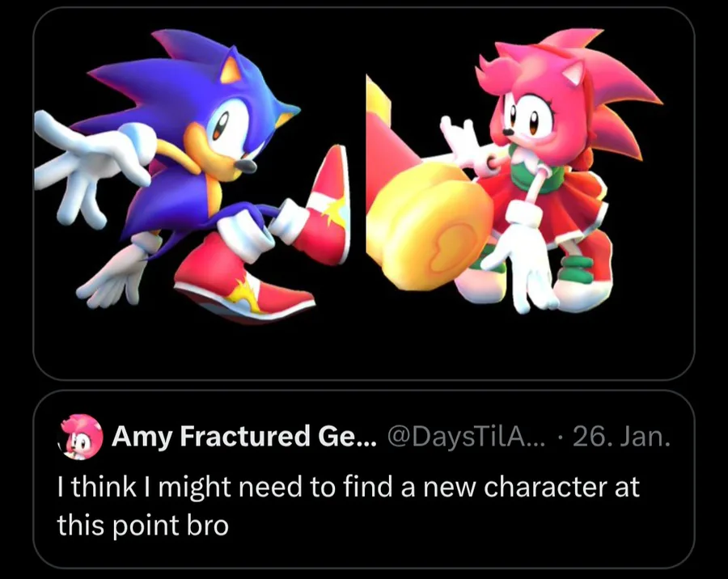Click the Amy avatar in the quoted tweet
Screen dimensions: 728x579
[x=82, y=437]
